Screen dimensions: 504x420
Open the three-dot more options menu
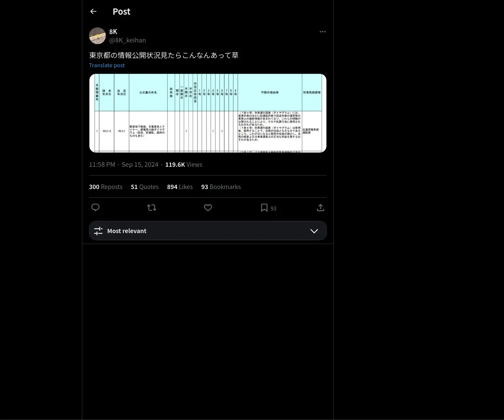[x=323, y=32]
